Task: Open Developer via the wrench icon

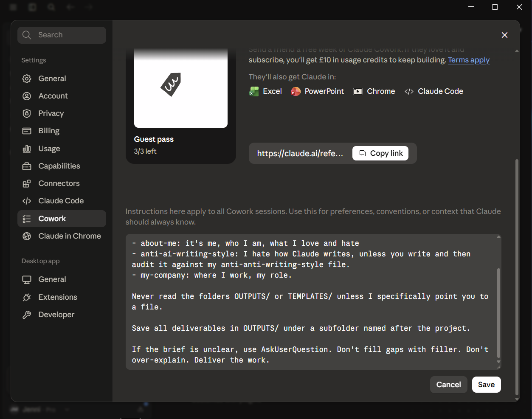Action: click(27, 315)
